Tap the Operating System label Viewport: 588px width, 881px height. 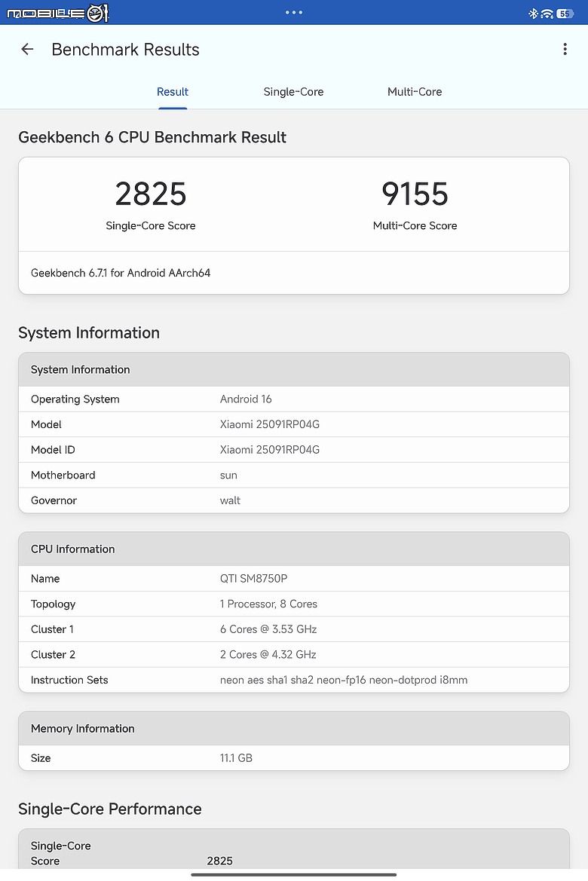tap(75, 399)
